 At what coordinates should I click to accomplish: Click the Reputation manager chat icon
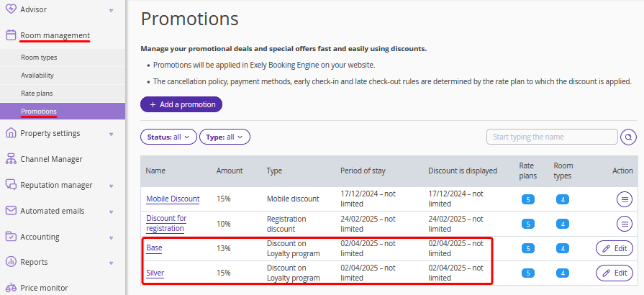pyautogui.click(x=11, y=185)
